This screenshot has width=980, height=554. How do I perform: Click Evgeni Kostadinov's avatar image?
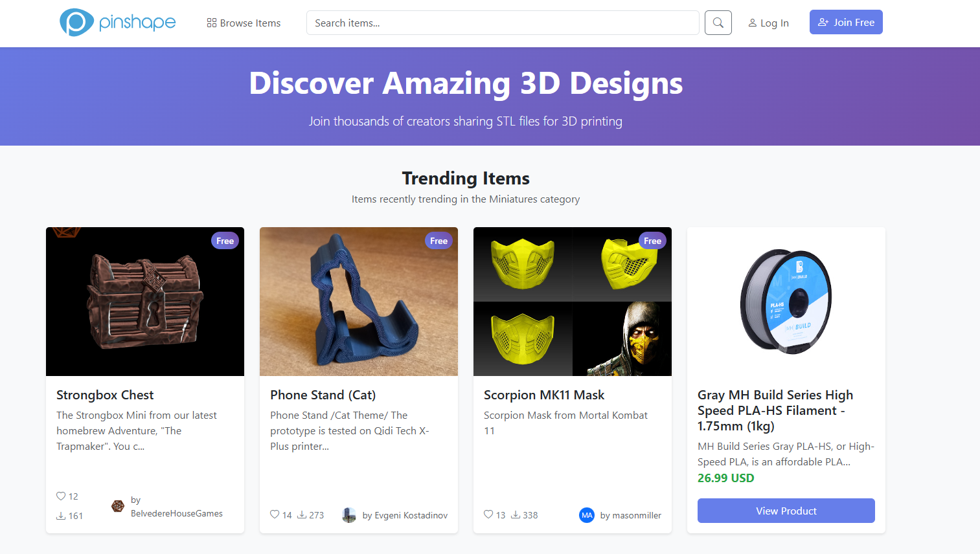pos(349,515)
